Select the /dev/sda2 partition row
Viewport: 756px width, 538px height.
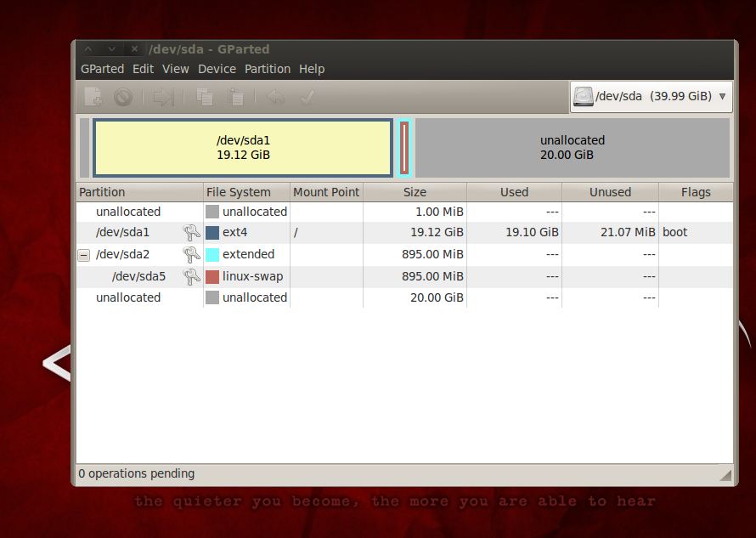tap(404, 254)
